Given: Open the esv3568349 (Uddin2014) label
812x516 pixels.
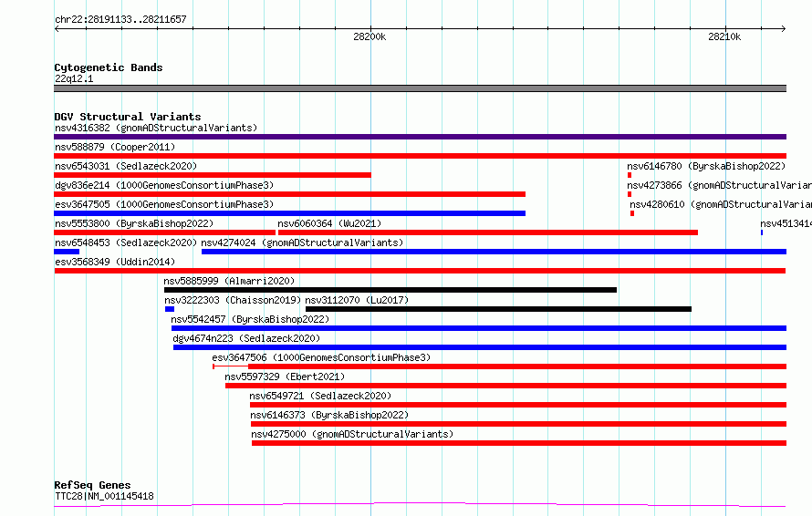Looking at the screenshot, I should (115, 262).
